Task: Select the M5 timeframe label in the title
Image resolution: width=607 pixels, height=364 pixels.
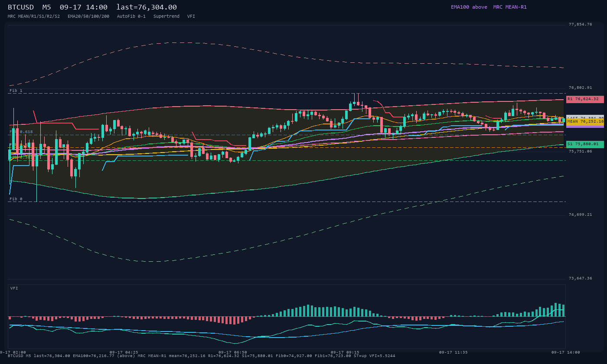Action: pyautogui.click(x=47, y=7)
